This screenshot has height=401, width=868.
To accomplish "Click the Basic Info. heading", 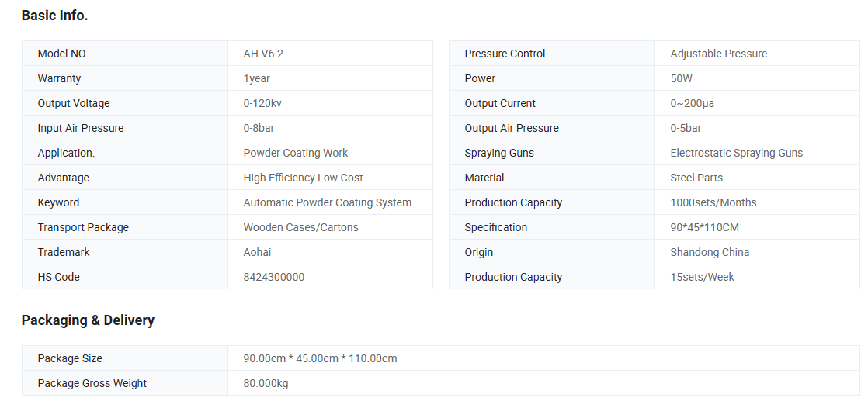I will 54,15.
